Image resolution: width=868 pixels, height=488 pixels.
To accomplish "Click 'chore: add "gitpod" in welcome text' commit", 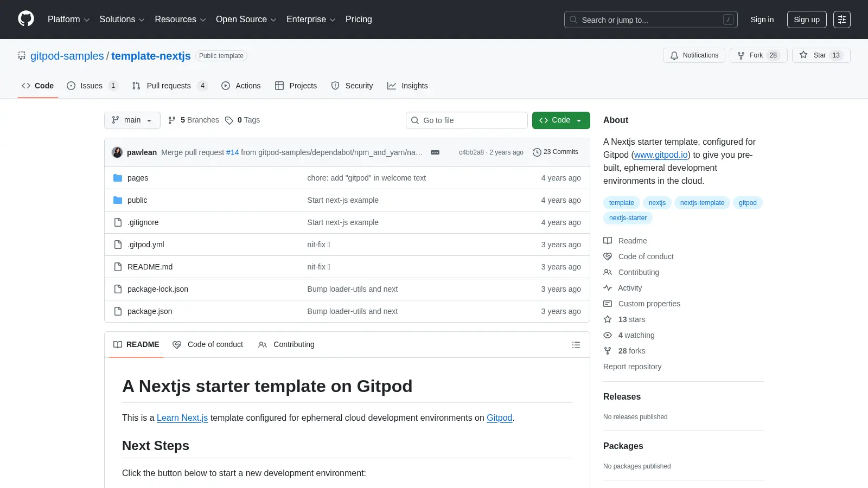I will (366, 178).
